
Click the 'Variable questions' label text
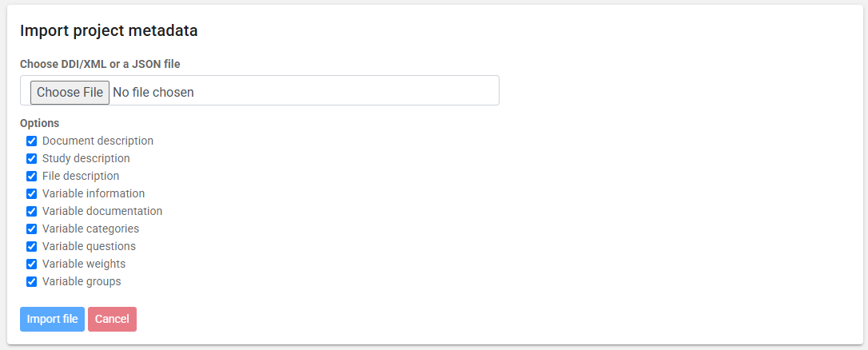coord(89,246)
